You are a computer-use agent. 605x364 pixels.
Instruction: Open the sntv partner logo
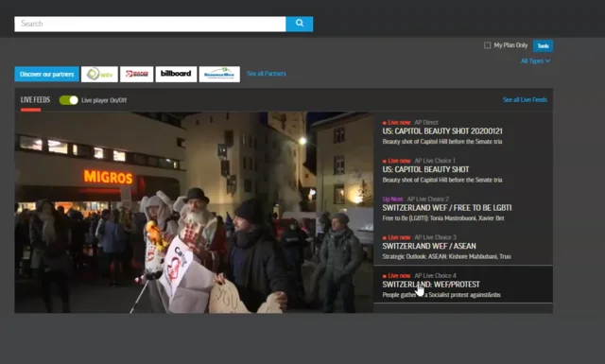click(99, 74)
